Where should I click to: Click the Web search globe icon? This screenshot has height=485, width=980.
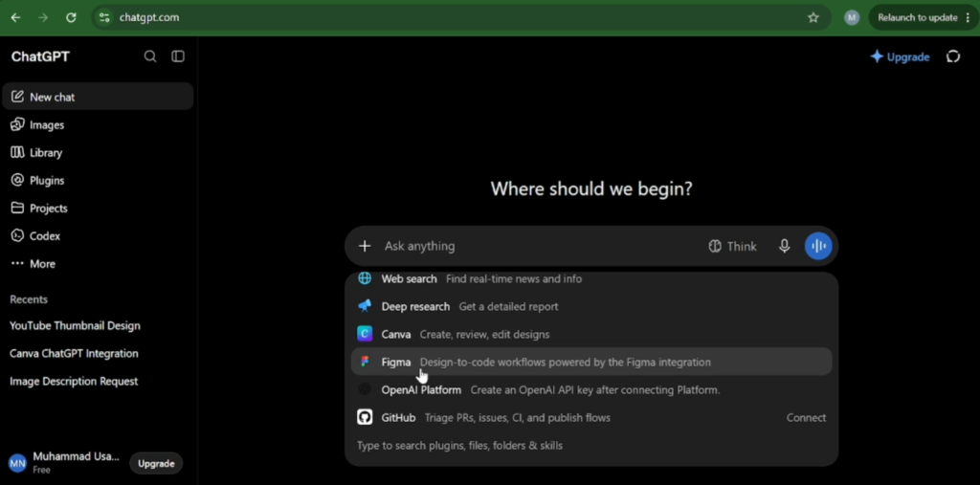365,278
